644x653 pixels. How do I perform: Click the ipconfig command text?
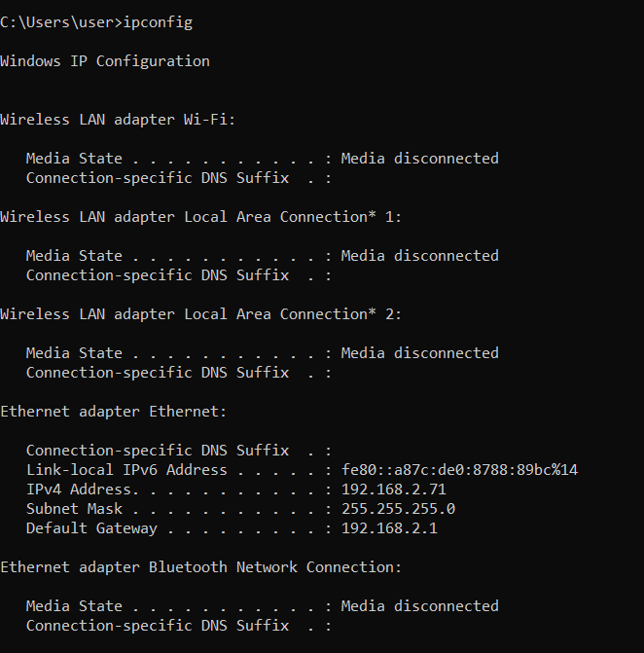(159, 21)
